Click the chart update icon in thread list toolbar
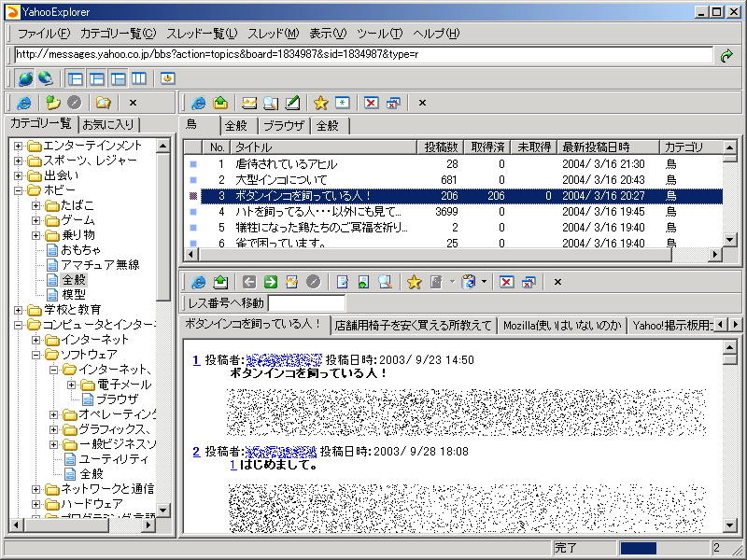747x560 pixels. point(249,103)
